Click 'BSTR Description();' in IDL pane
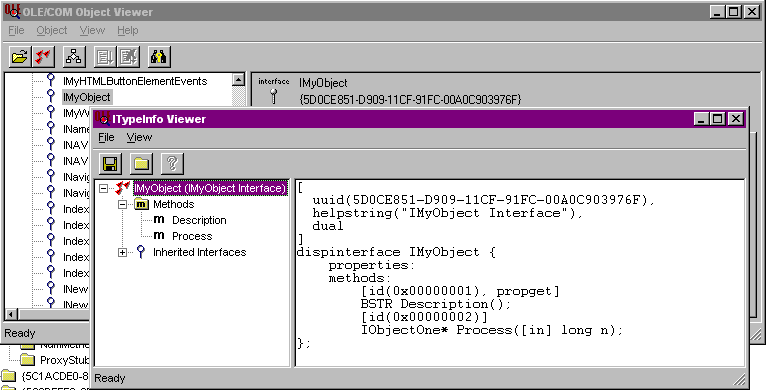 click(436, 304)
